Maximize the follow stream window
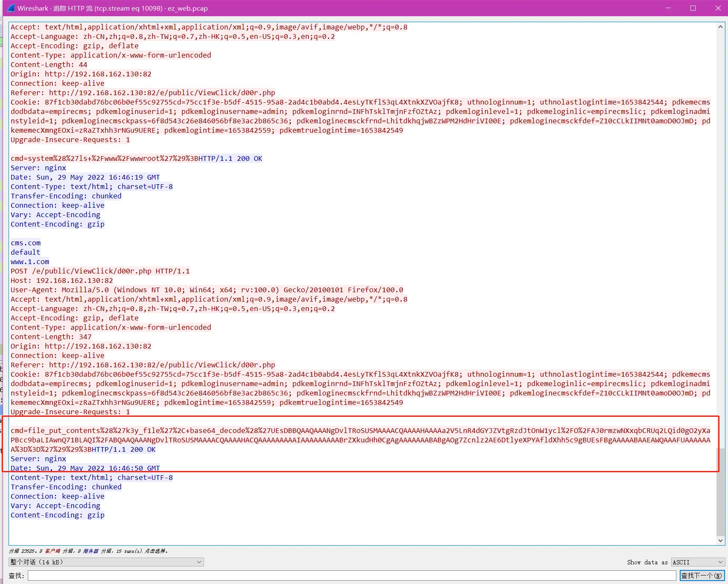The height and width of the screenshot is (584, 728). [693, 8]
